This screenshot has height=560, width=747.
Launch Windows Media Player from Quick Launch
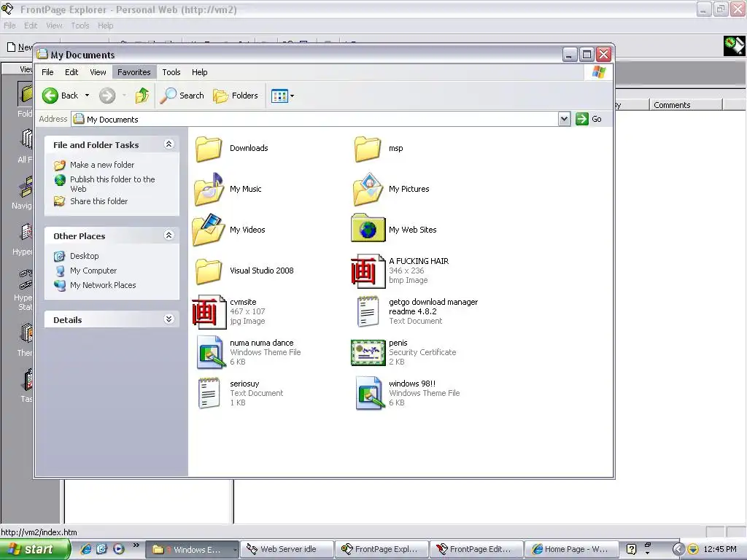(x=119, y=549)
